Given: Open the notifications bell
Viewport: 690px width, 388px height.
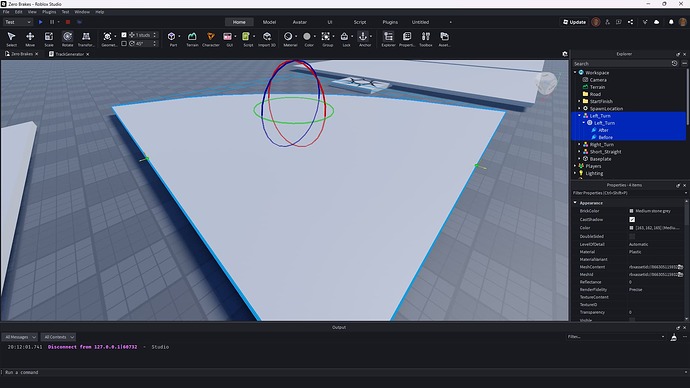Looking at the screenshot, I should point(671,22).
